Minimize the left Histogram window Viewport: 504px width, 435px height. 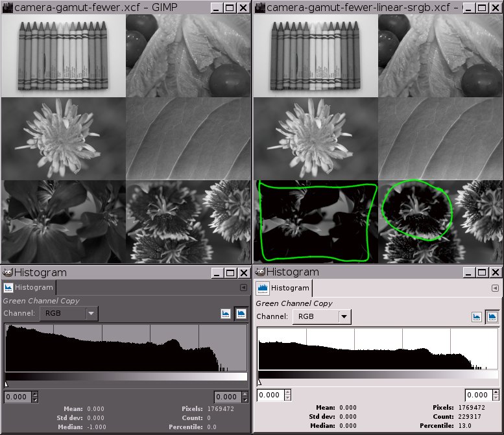[217, 273]
